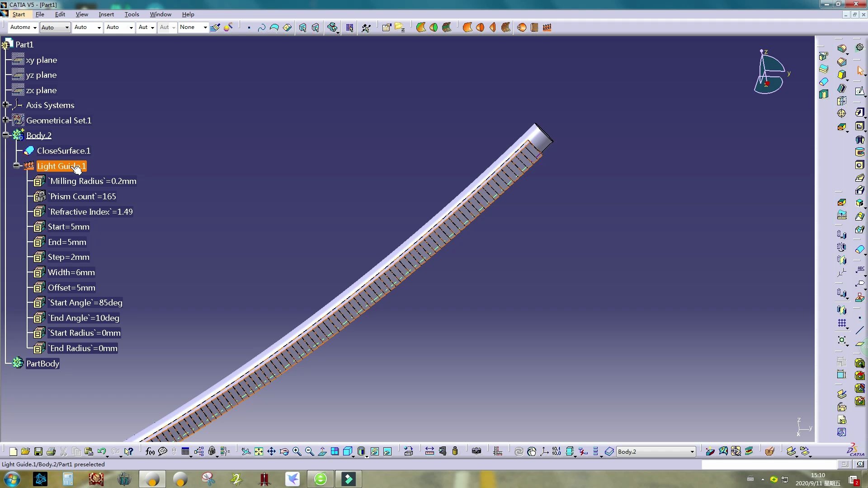Collapse the Light Guide.1 node
The image size is (868, 488).
[x=17, y=165]
